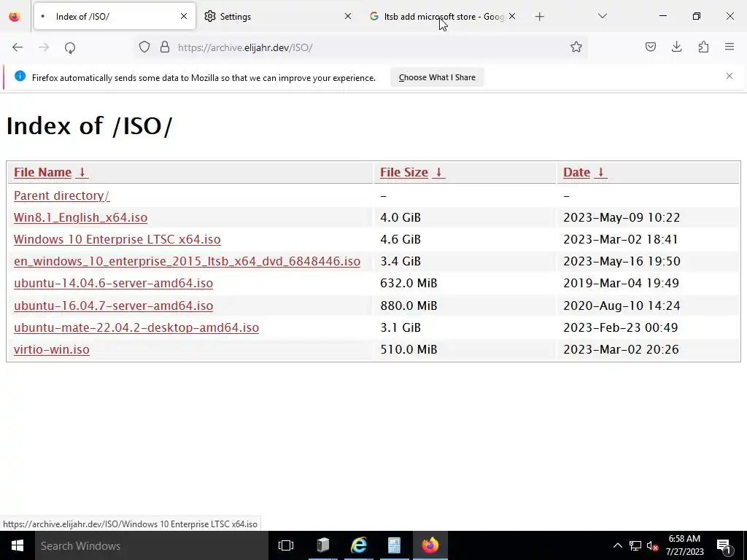Open a new tab with plus
The height and width of the screenshot is (560, 747).
point(539,17)
